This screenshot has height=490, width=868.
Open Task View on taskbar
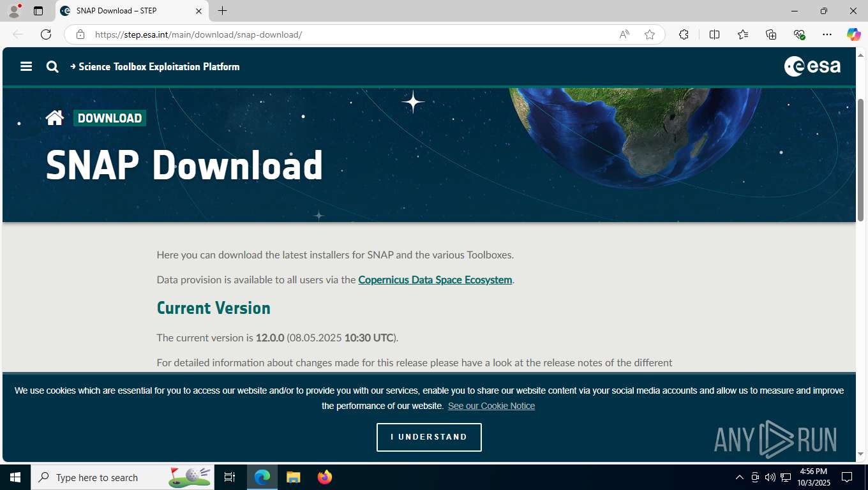[x=230, y=477]
